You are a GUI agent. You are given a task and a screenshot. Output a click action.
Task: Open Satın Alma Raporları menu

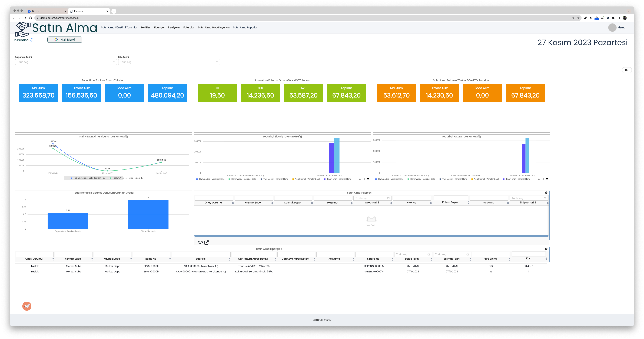(x=245, y=28)
